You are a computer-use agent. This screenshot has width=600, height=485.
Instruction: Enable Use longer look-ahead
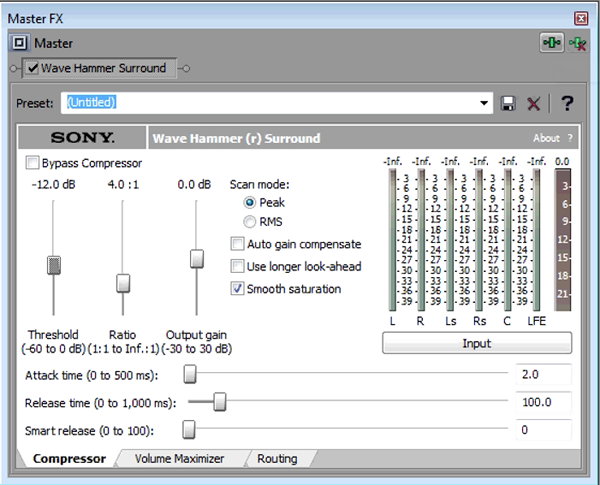point(237,266)
